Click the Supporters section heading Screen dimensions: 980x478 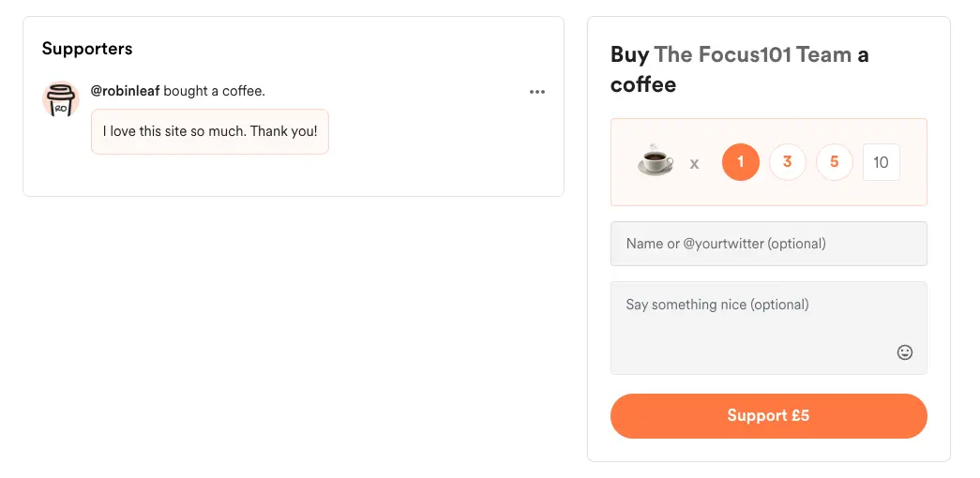pyautogui.click(x=87, y=49)
